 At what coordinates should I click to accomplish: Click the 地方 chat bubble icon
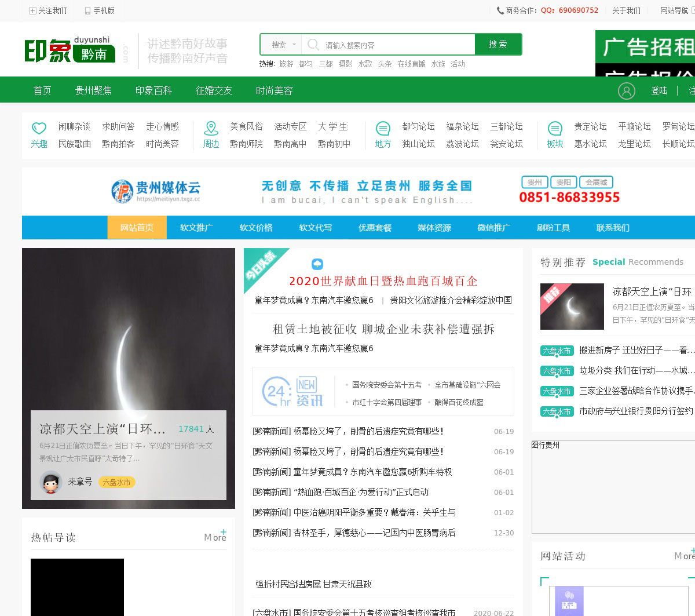click(x=383, y=128)
